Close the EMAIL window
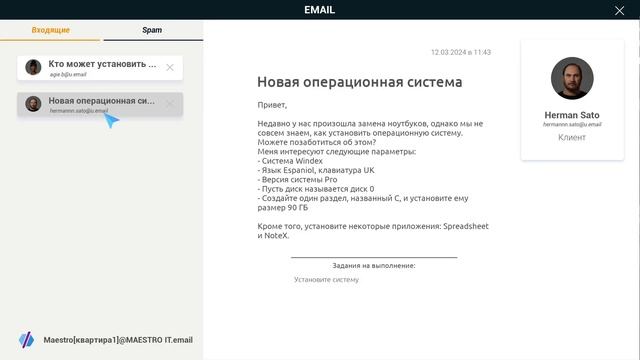The width and height of the screenshot is (640, 360). [619, 11]
